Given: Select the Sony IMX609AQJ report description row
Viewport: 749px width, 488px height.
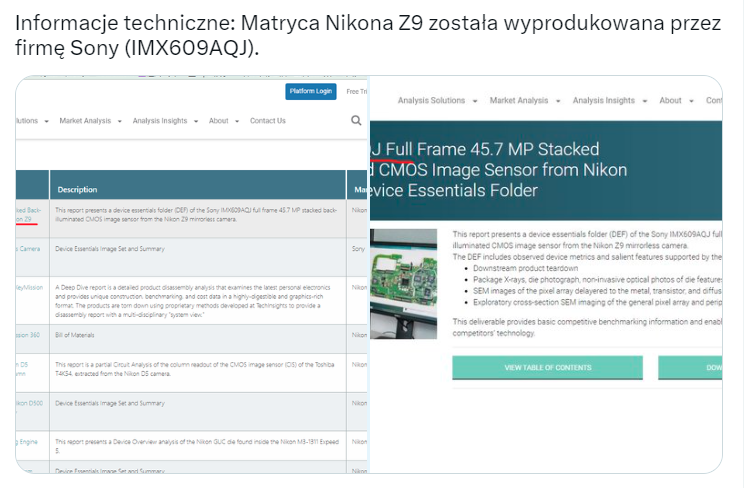Looking at the screenshot, I should 198,214.
